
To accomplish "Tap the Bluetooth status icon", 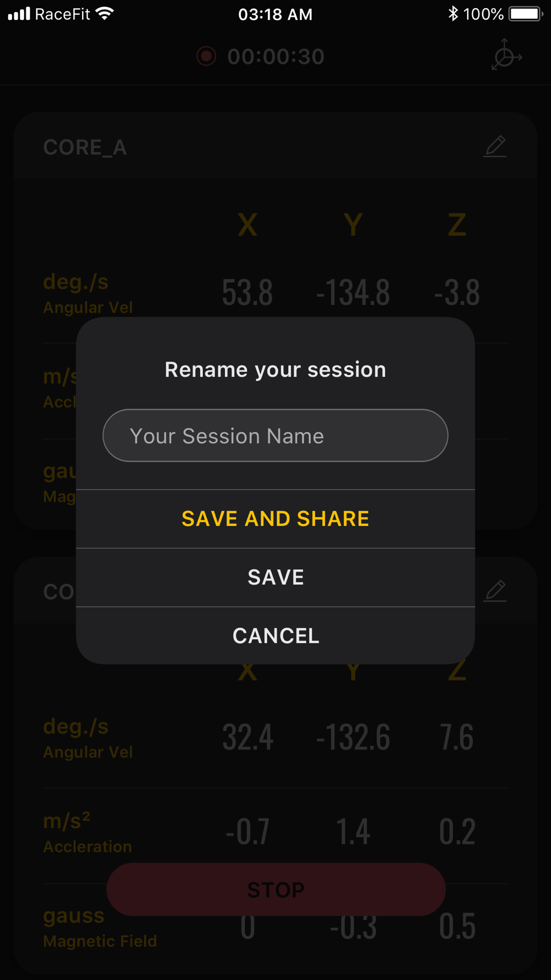I will (x=453, y=14).
